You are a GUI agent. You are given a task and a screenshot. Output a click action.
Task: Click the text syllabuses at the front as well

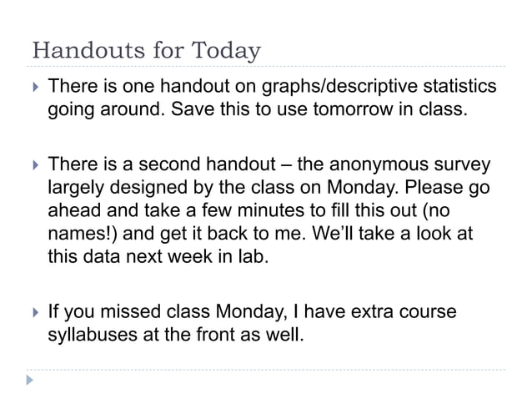coord(176,335)
